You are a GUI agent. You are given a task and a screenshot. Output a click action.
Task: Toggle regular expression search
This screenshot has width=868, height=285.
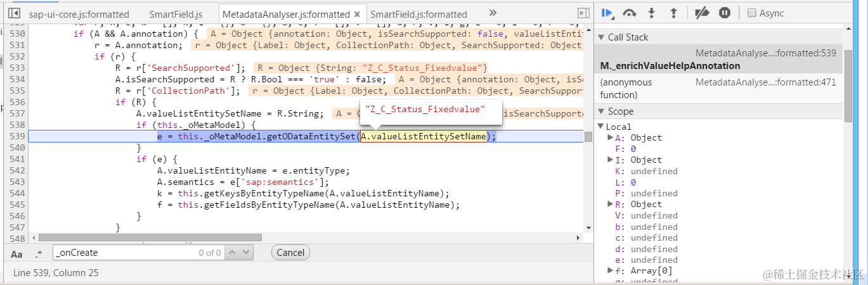click(39, 253)
